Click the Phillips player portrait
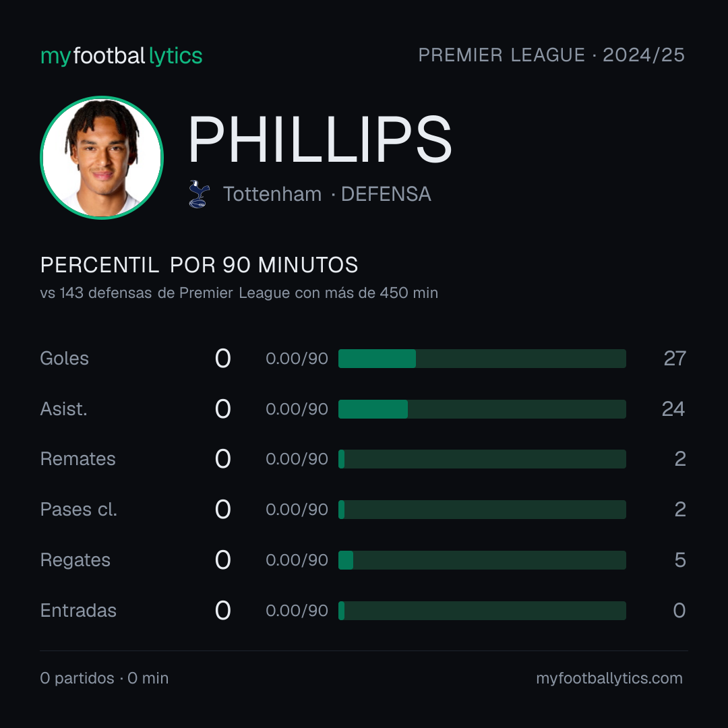The height and width of the screenshot is (728, 728). (102, 157)
